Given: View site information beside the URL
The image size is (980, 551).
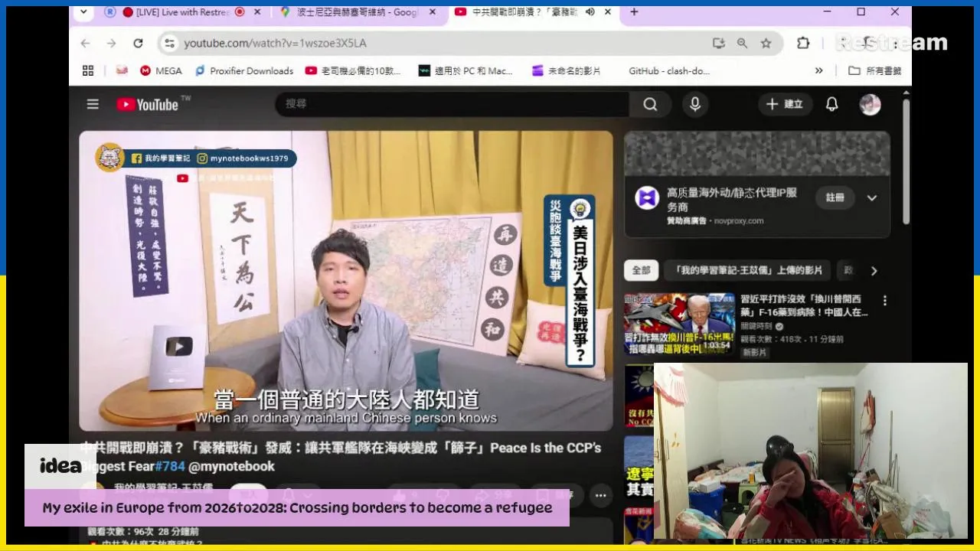Looking at the screenshot, I should point(169,44).
